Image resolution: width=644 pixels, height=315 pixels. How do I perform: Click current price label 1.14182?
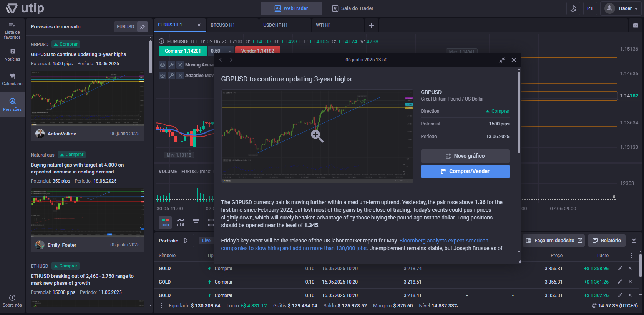(x=629, y=96)
